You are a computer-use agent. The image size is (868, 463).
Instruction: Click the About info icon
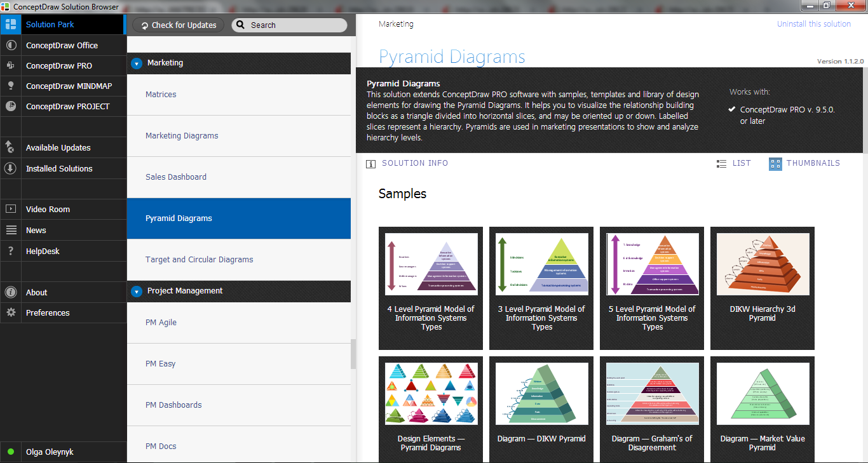pos(10,292)
